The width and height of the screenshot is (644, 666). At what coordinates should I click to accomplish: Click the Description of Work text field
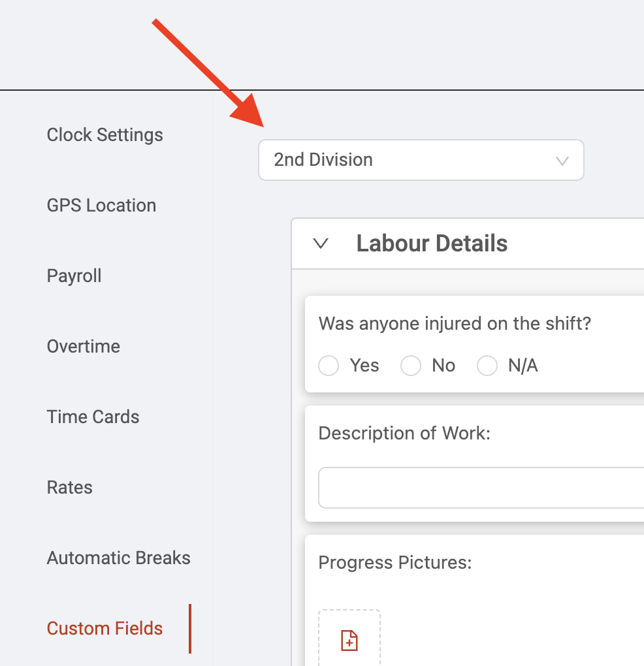pyautogui.click(x=481, y=488)
